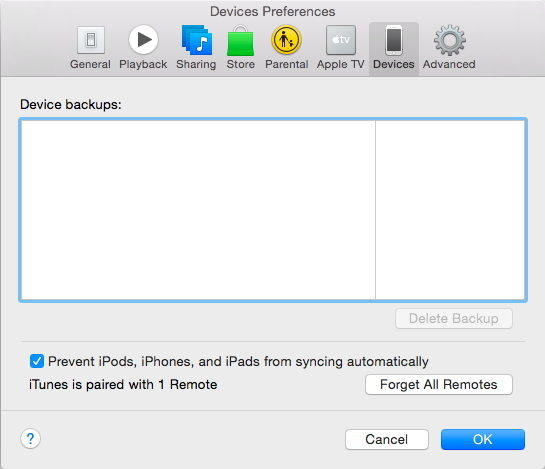The width and height of the screenshot is (545, 469).
Task: Open help with the question mark button
Action: [x=31, y=439]
